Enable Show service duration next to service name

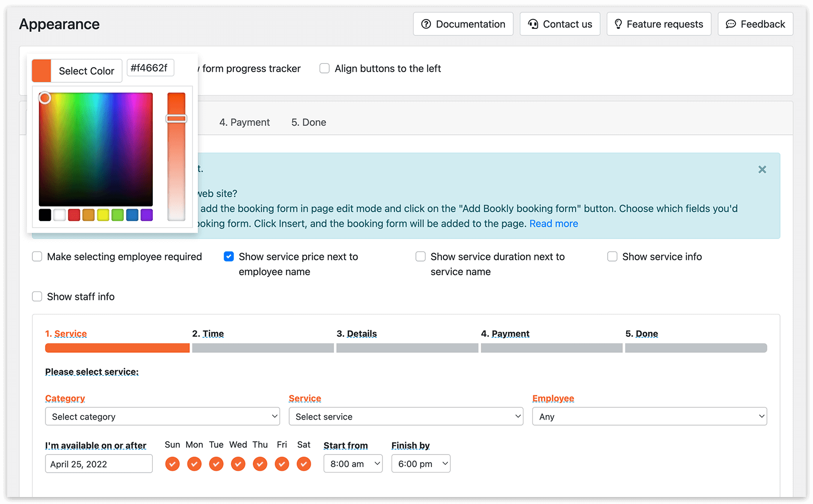point(420,256)
